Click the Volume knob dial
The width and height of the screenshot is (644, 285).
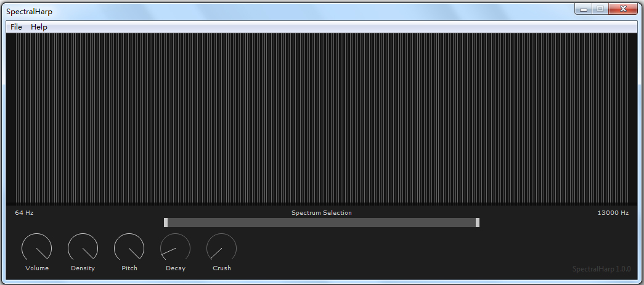click(37, 249)
